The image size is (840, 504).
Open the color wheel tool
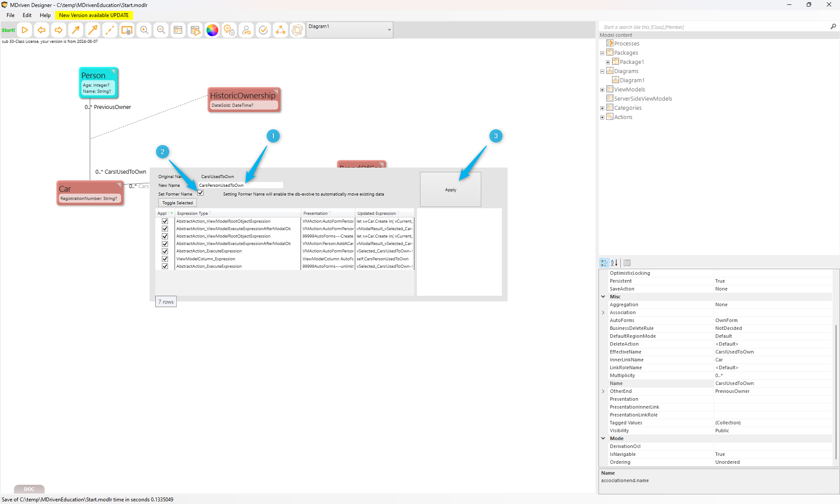click(212, 30)
